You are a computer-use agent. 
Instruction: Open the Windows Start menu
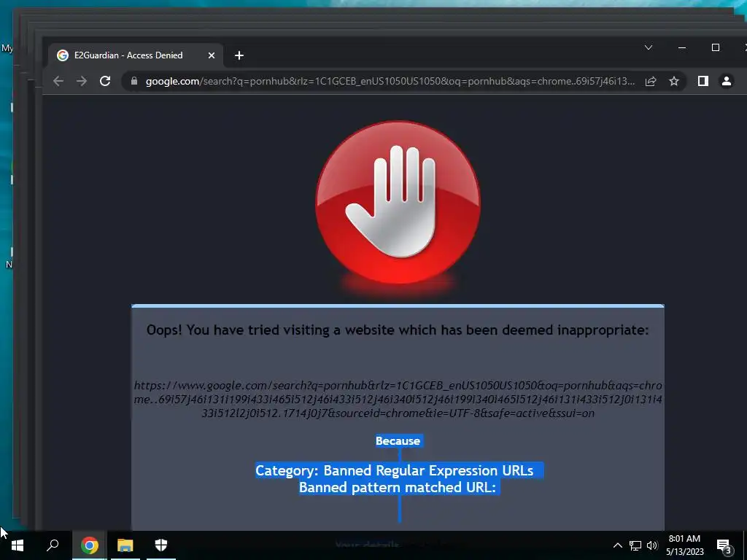click(18, 545)
